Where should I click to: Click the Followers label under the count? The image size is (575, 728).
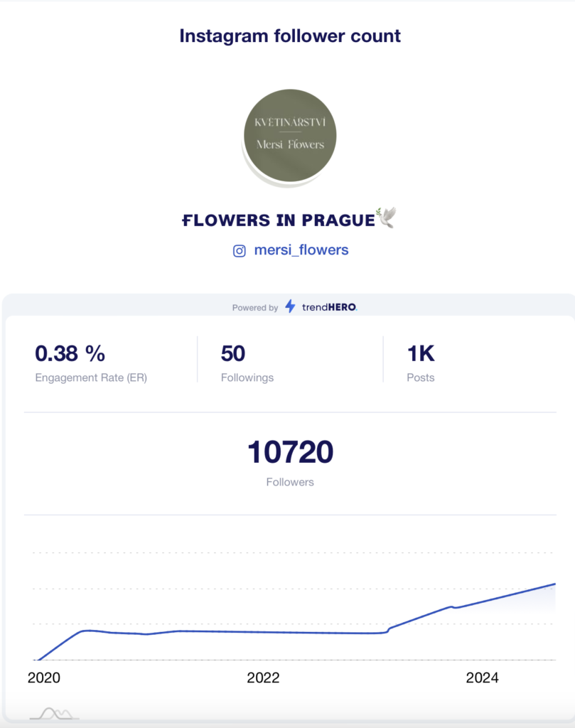290,482
